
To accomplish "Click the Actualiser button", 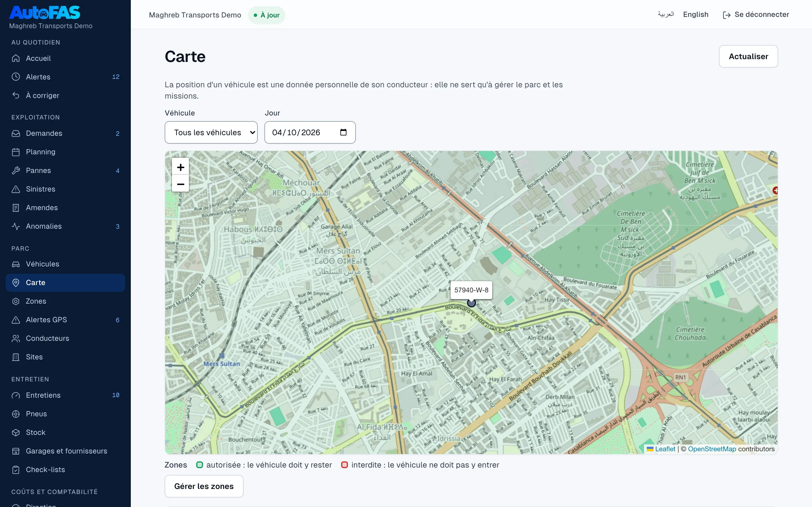I will click(x=748, y=56).
